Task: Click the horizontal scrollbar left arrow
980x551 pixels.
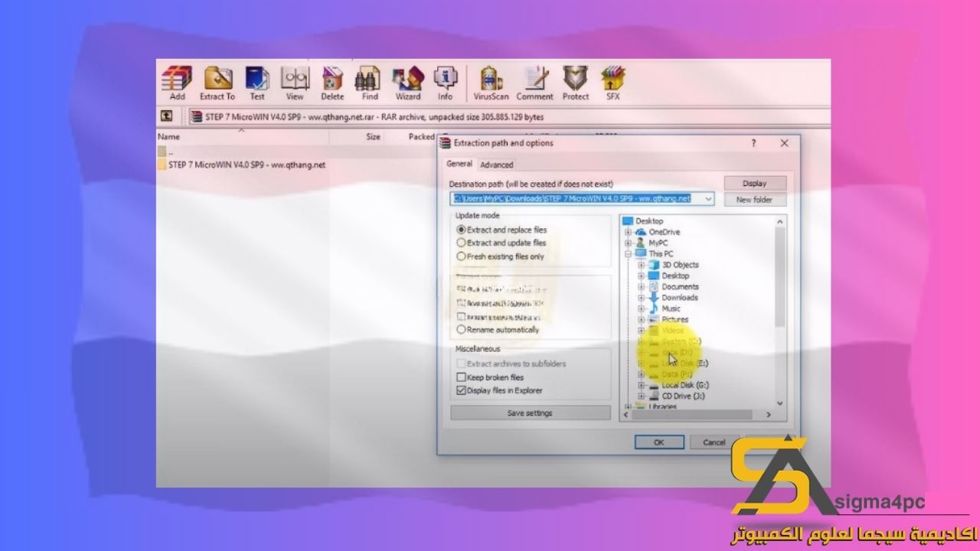Action: pyautogui.click(x=626, y=415)
